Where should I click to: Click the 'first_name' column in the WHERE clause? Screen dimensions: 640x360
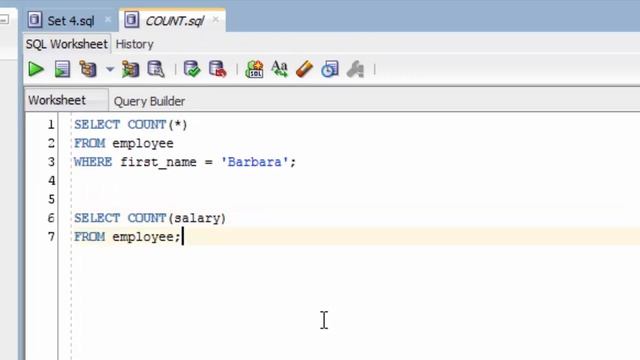tap(158, 162)
